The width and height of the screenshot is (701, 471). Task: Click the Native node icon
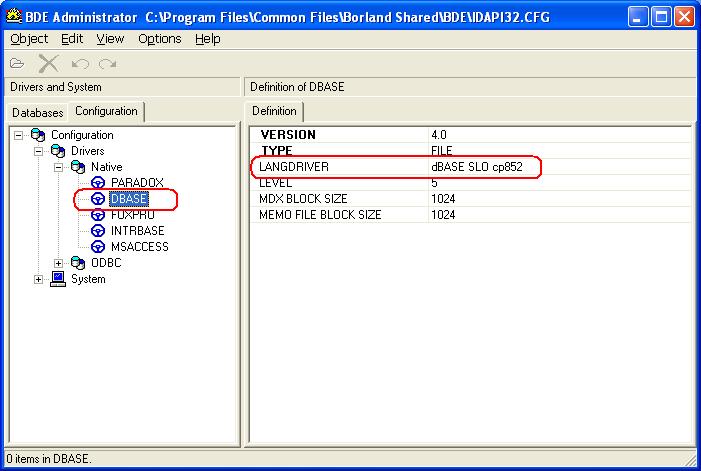coord(78,167)
